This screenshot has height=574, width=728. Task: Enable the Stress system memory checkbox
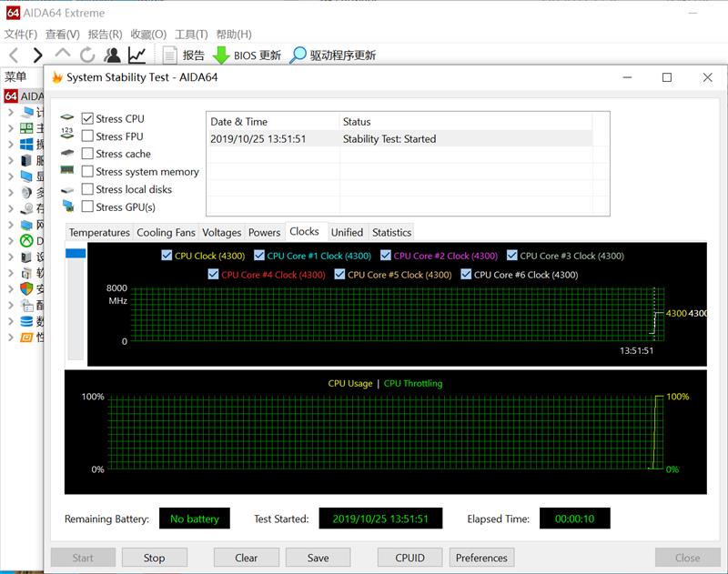87,171
